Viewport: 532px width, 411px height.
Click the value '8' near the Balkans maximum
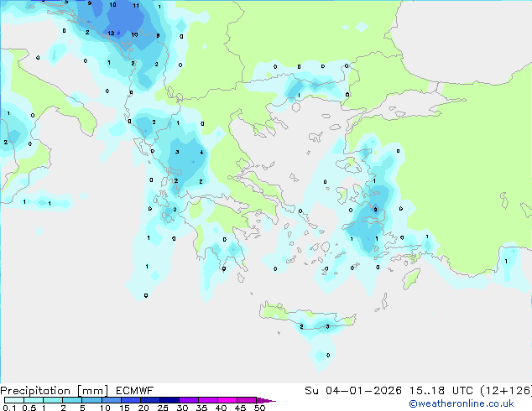pyautogui.click(x=158, y=35)
